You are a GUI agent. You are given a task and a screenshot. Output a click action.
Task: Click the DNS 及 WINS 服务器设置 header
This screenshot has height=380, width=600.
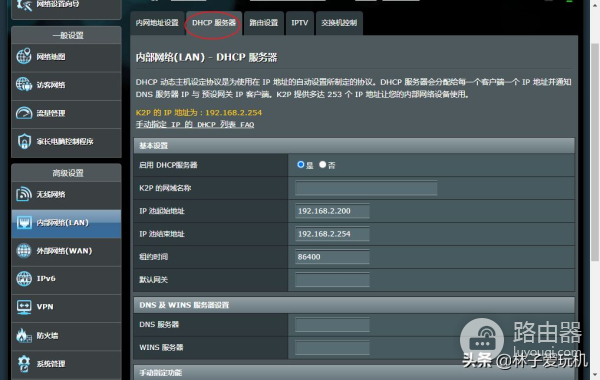point(354,305)
